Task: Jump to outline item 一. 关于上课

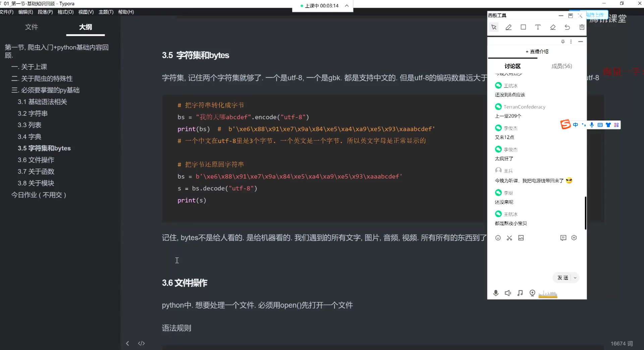Action: (x=29, y=67)
